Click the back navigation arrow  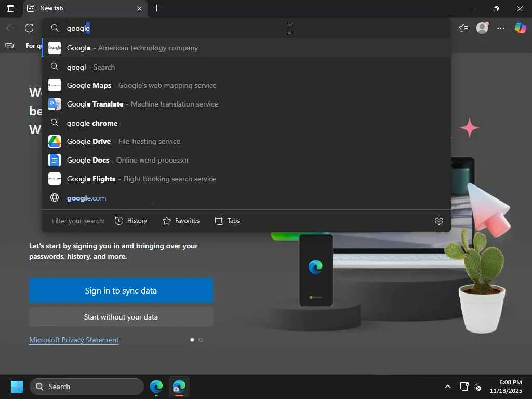click(x=10, y=28)
